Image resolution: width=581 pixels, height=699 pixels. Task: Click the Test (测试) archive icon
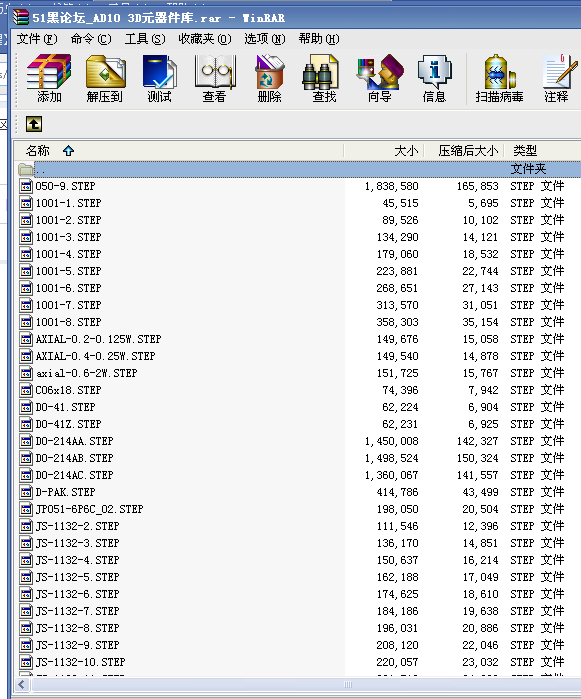point(160,78)
